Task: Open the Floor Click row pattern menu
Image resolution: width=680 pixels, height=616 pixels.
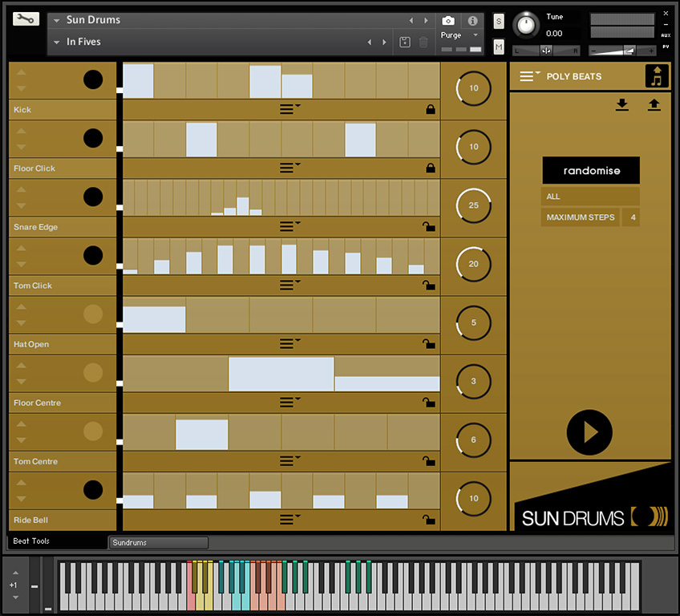Action: [x=289, y=168]
